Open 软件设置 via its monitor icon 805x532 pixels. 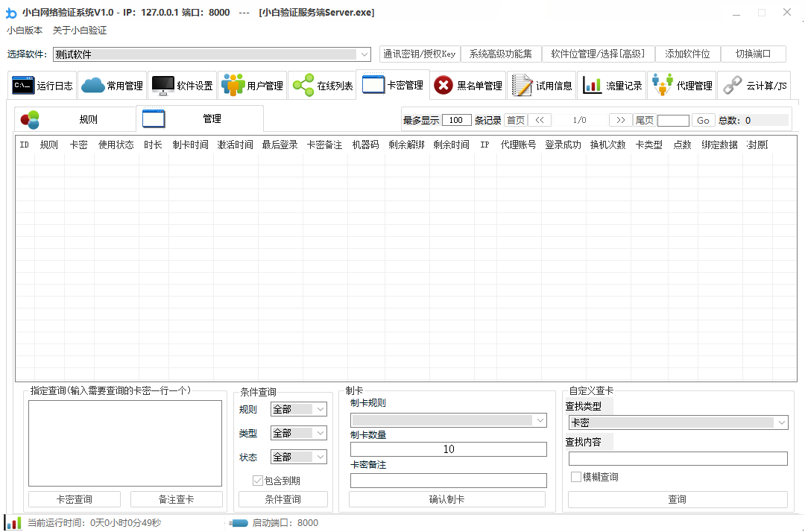[162, 84]
